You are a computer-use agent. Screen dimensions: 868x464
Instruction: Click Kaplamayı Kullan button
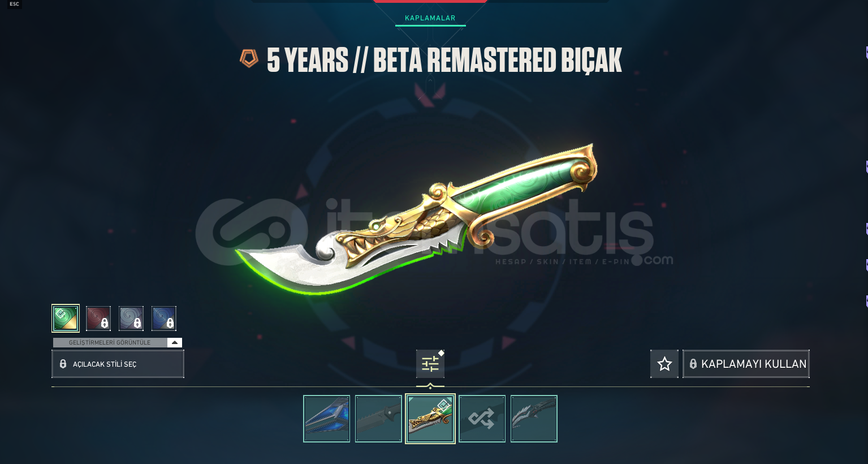(746, 364)
